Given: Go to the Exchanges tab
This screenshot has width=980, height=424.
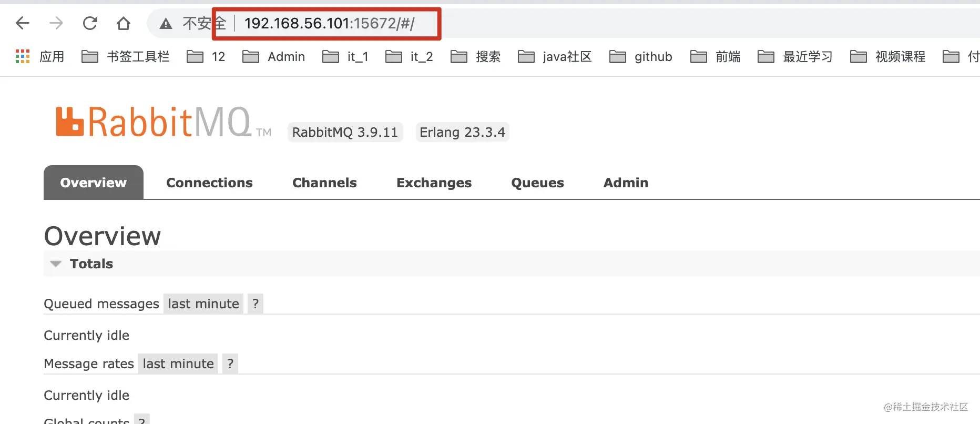Looking at the screenshot, I should tap(434, 183).
